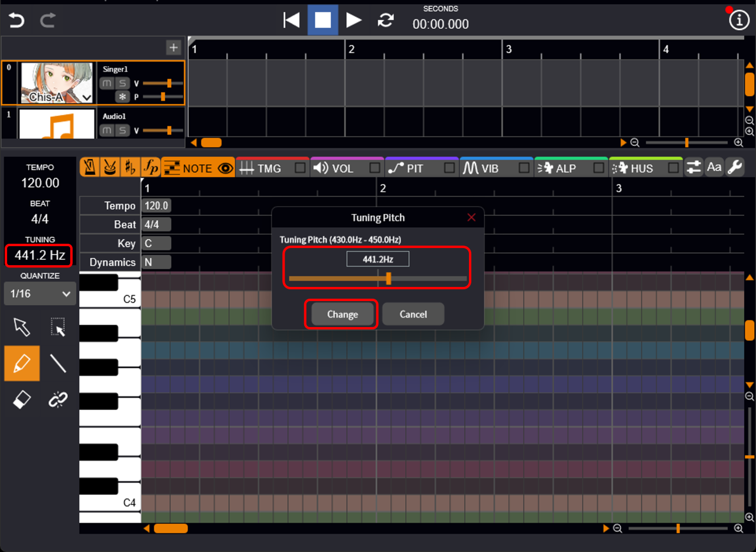Viewport: 756px width, 552px height.
Task: Click the Tuning Pitch slider handle
Action: pyautogui.click(x=389, y=279)
